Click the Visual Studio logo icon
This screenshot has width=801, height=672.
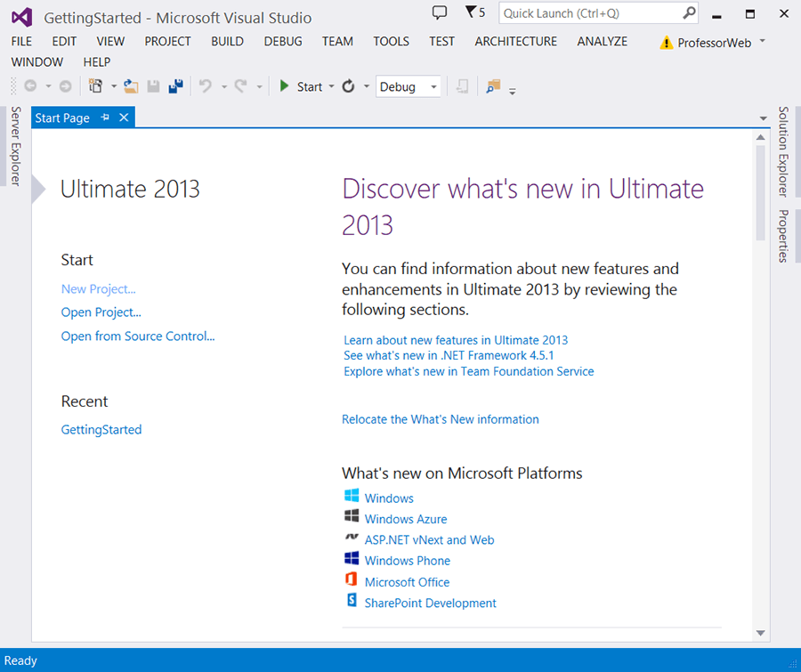tap(22, 18)
